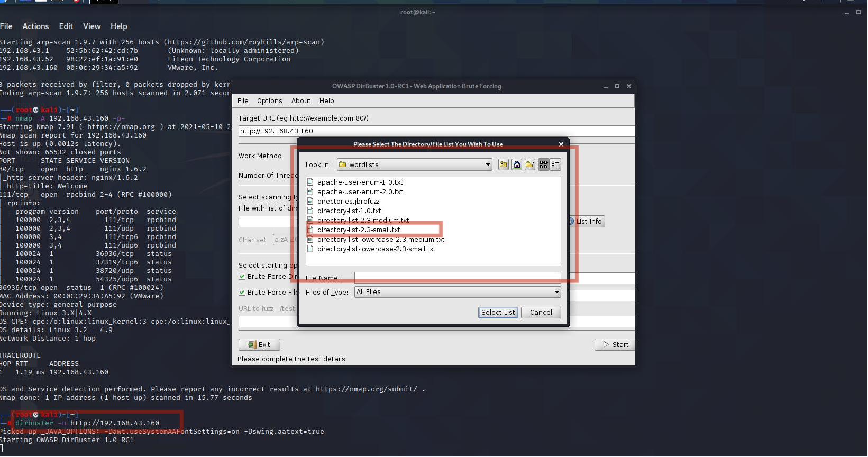The image size is (868, 457).
Task: Switch file chooser to list view
Action: click(x=543, y=164)
